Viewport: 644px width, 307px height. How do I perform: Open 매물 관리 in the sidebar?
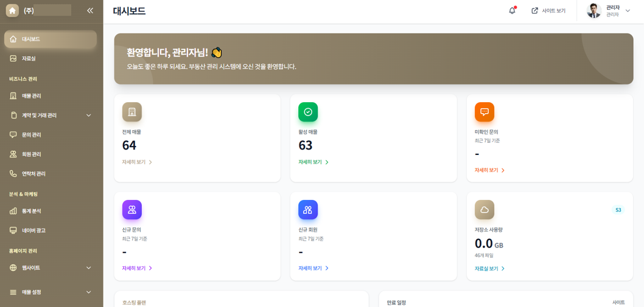32,96
